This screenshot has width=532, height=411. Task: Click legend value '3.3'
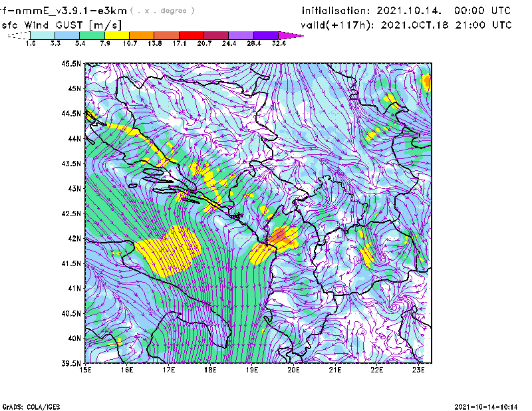point(55,43)
